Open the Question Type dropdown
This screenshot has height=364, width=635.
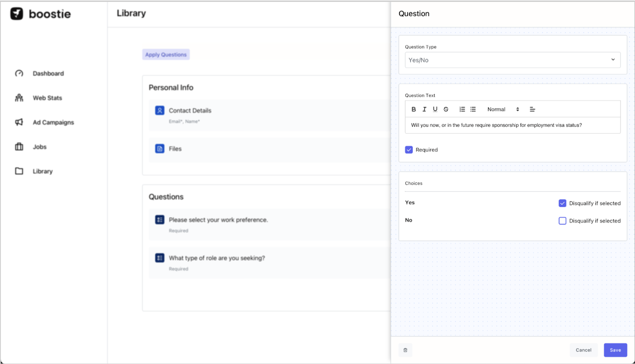pyautogui.click(x=512, y=60)
